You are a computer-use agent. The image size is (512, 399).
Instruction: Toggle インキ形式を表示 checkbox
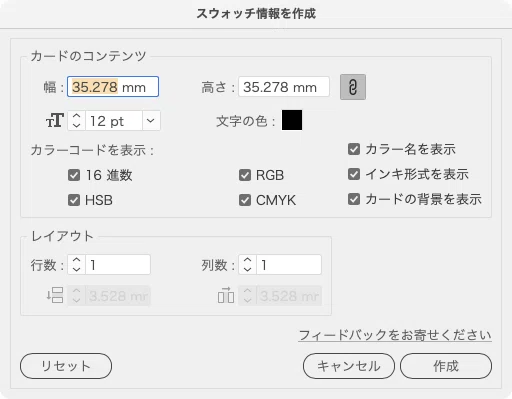click(354, 174)
